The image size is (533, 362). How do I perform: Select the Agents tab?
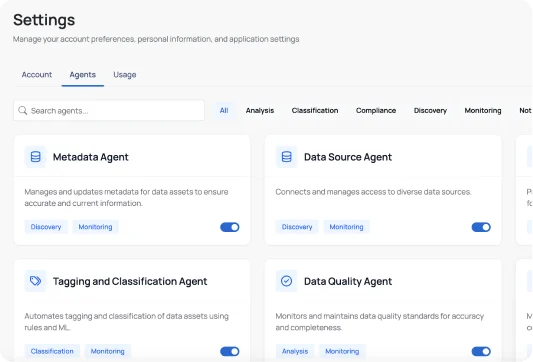[83, 74]
